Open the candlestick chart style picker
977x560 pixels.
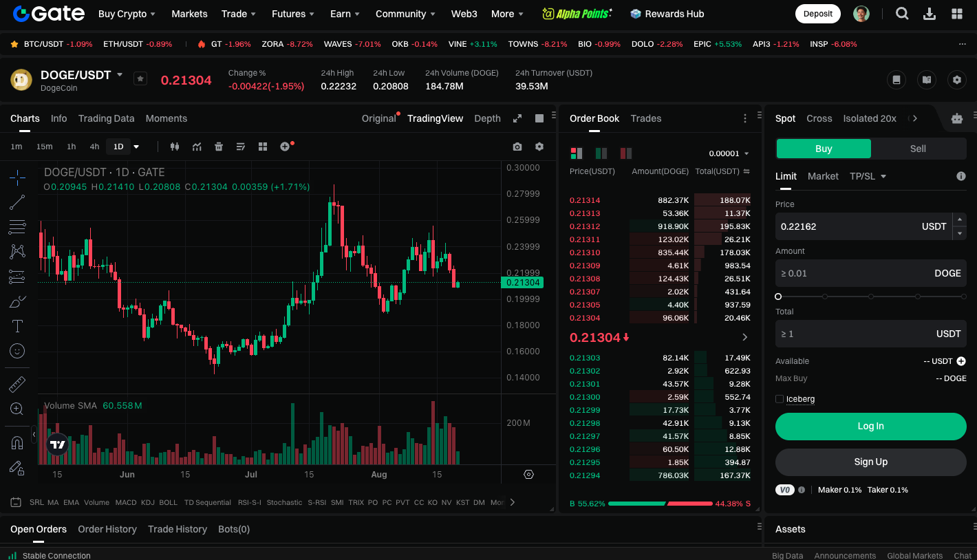click(x=174, y=147)
